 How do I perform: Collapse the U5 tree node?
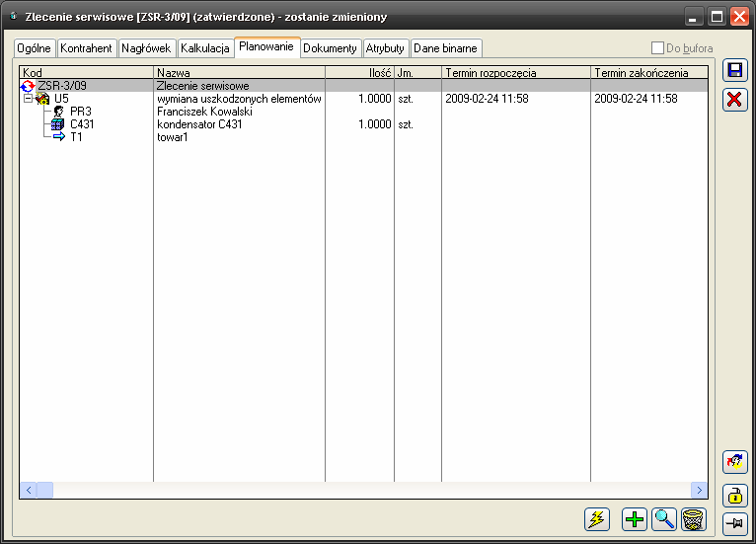tap(28, 99)
